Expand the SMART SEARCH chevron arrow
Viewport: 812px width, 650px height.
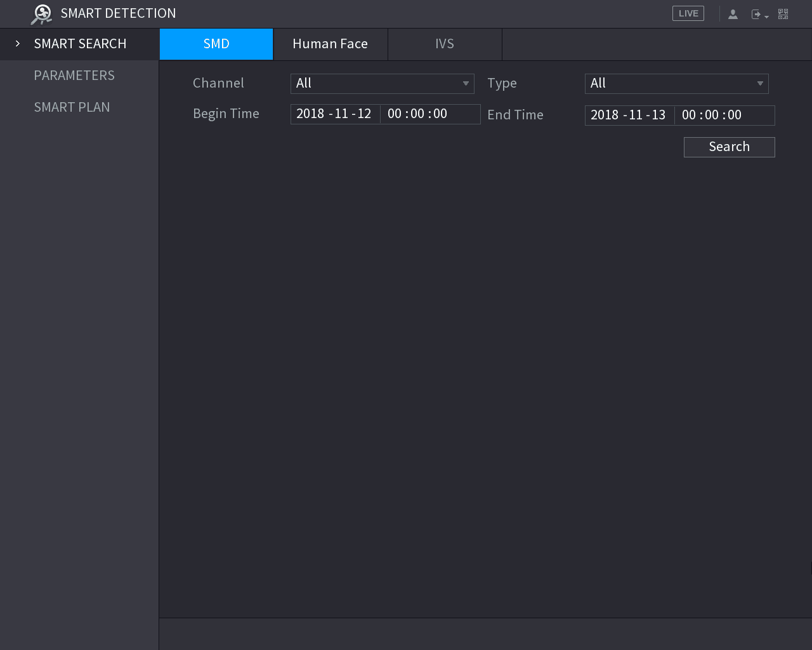(x=18, y=44)
